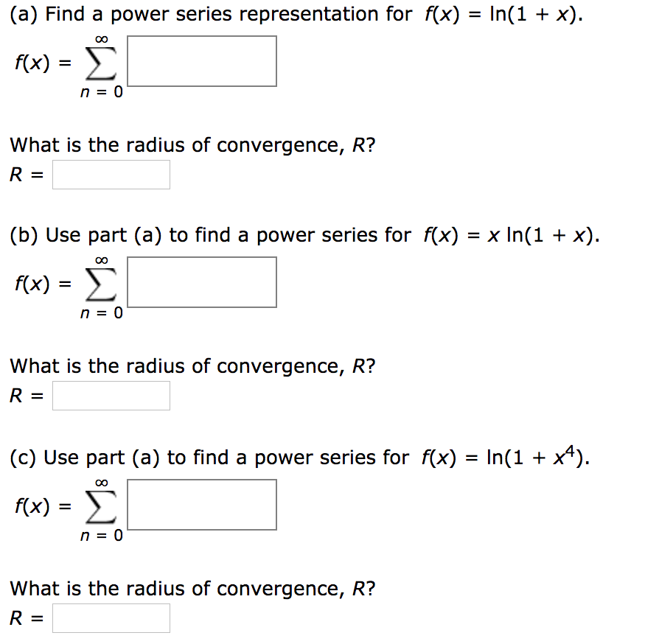This screenshot has width=659, height=644.
Task: Click the first radius of convergence question
Action: pyautogui.click(x=192, y=144)
